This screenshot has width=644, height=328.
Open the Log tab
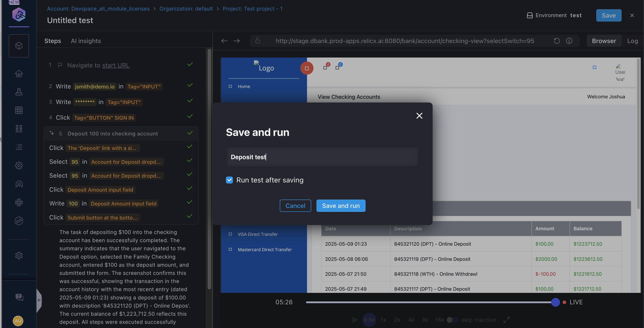coord(632,41)
